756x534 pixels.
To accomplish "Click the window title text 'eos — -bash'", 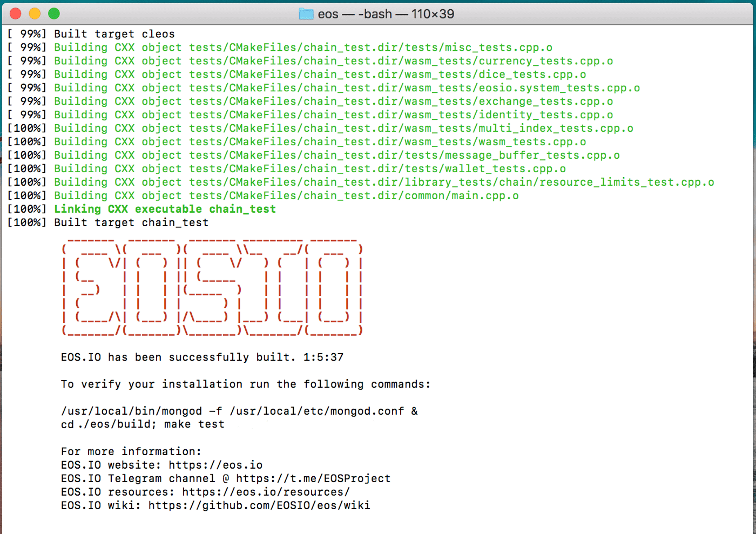I will (x=386, y=14).
